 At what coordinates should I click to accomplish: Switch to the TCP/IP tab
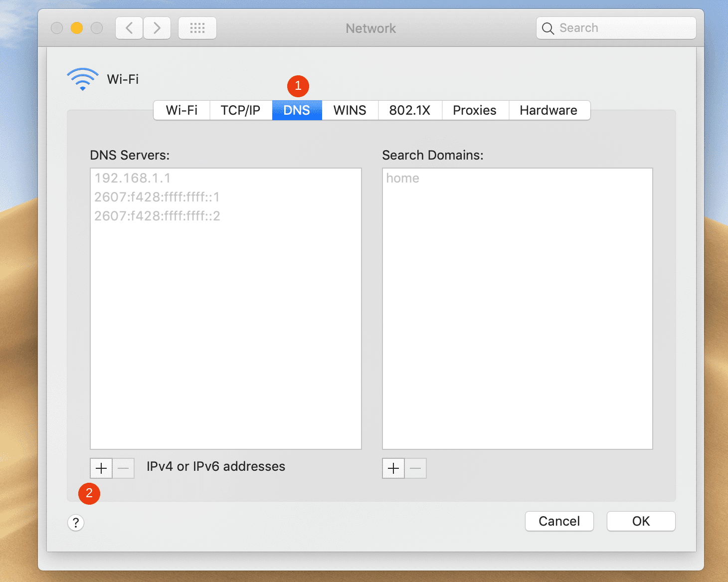(241, 110)
